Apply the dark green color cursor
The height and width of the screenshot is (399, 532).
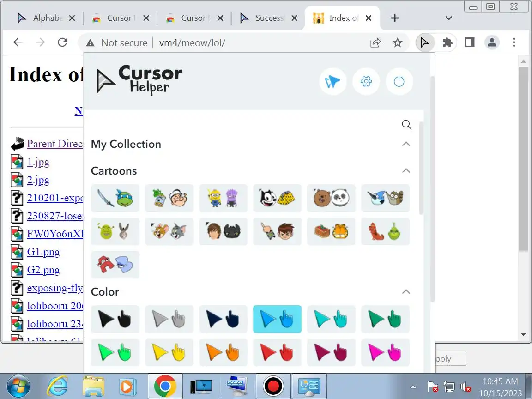[x=385, y=319]
